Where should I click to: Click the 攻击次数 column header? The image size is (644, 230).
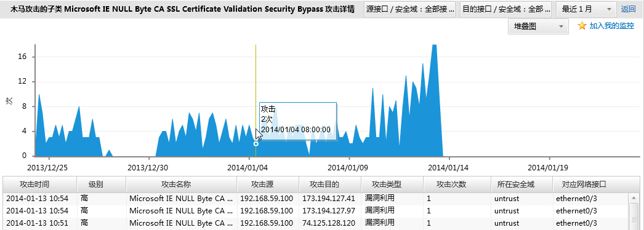point(457,184)
